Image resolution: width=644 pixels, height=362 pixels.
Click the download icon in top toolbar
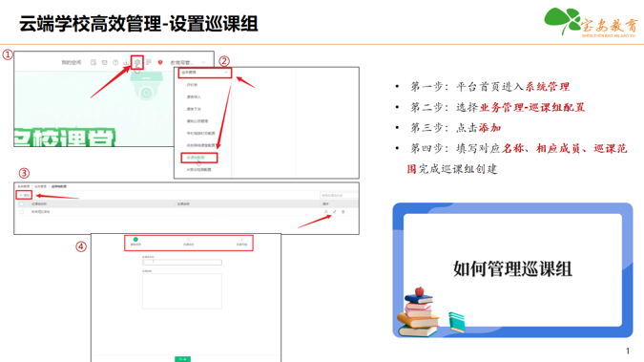tap(126, 62)
